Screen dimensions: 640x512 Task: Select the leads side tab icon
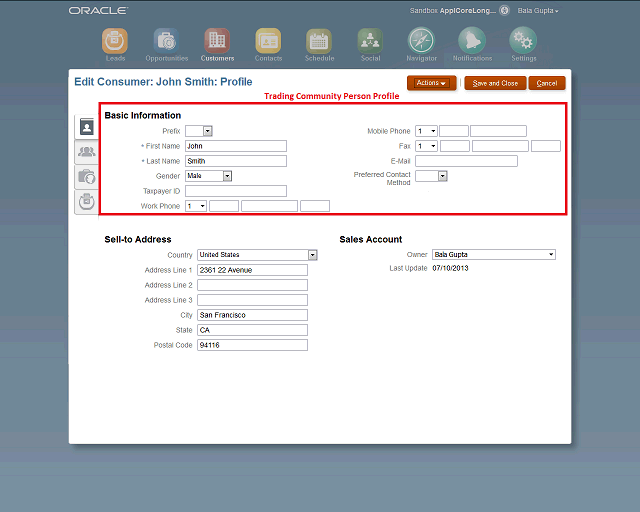click(x=87, y=201)
